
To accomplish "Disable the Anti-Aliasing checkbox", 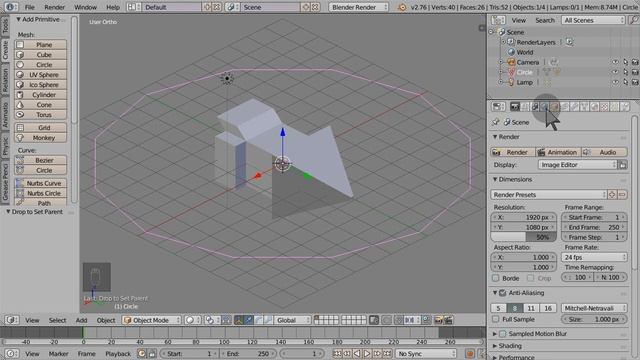I will pos(503,293).
